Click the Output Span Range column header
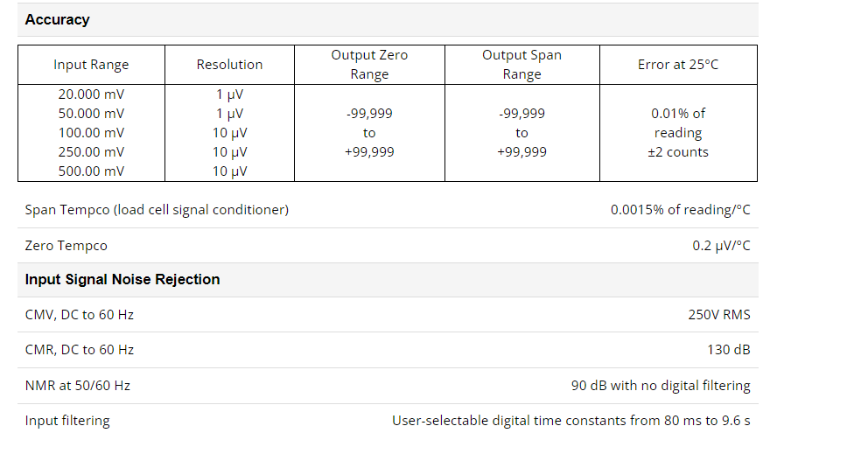 click(521, 65)
